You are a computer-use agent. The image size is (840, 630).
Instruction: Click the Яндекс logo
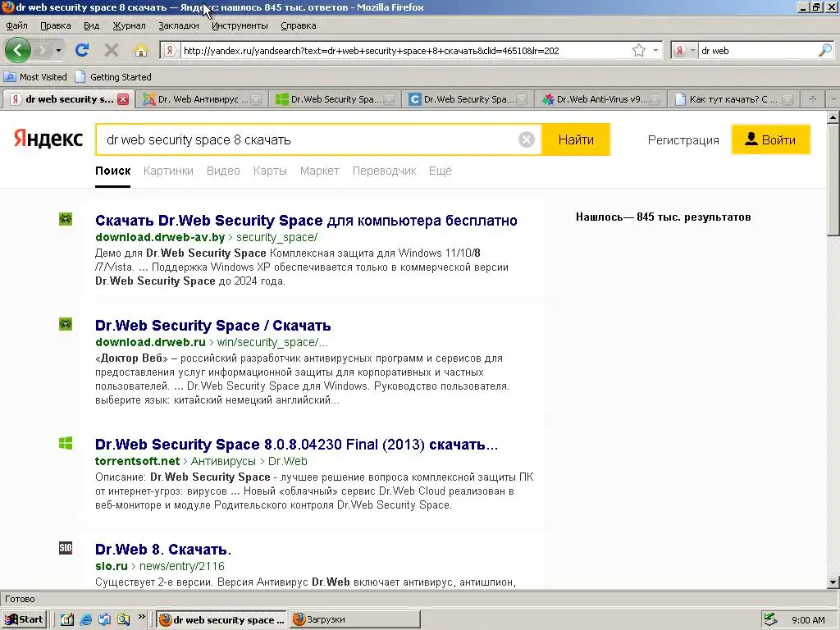(x=48, y=139)
